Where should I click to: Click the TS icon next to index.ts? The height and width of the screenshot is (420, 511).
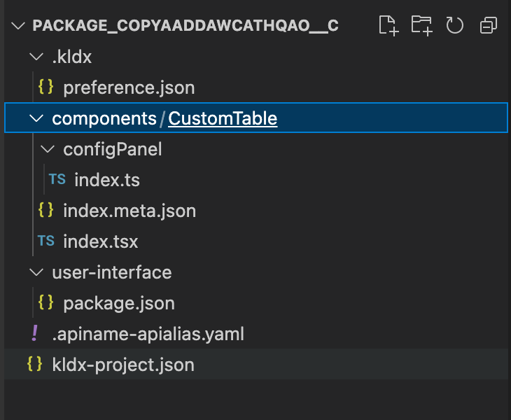click(x=57, y=179)
